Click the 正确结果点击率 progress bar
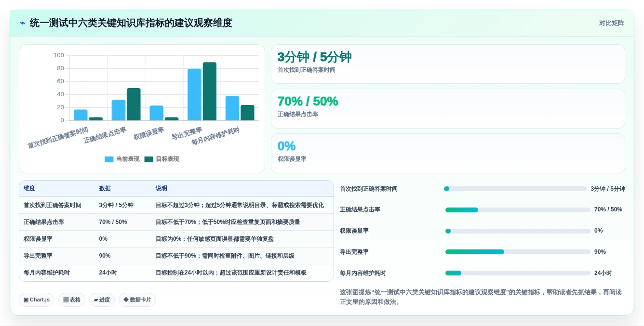This screenshot has height=326, width=644. (x=518, y=210)
